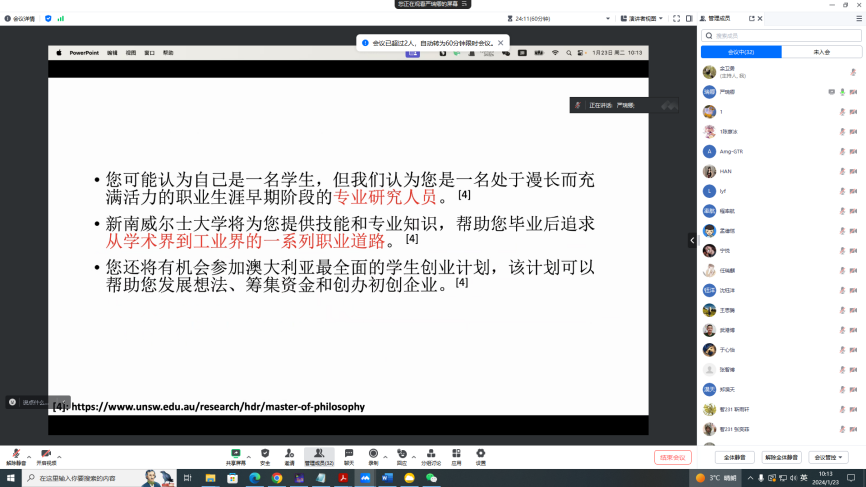Click the Record icon (录制)
The height and width of the screenshot is (487, 866).
pos(373,455)
